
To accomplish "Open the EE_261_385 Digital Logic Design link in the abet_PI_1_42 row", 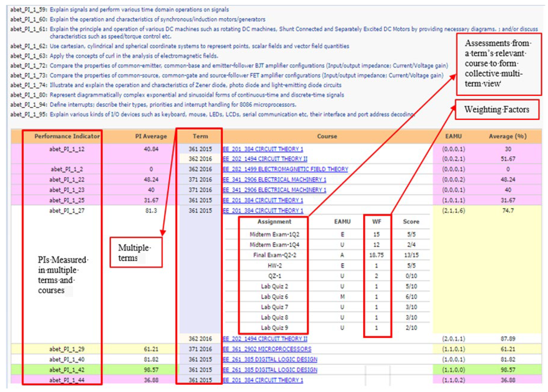I will point(270,370).
